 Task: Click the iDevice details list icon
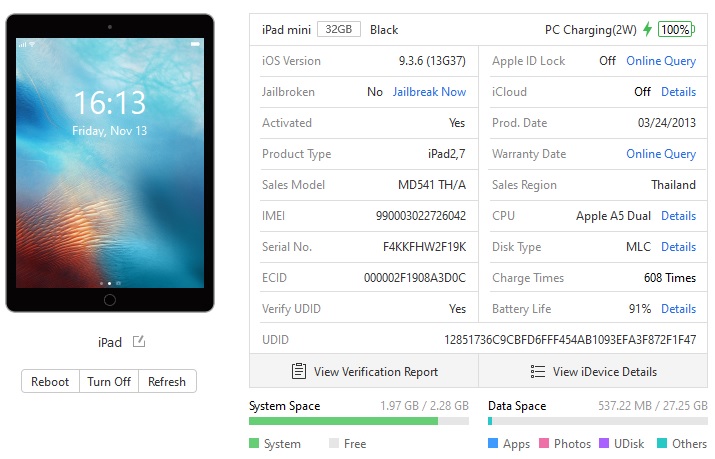[538, 371]
